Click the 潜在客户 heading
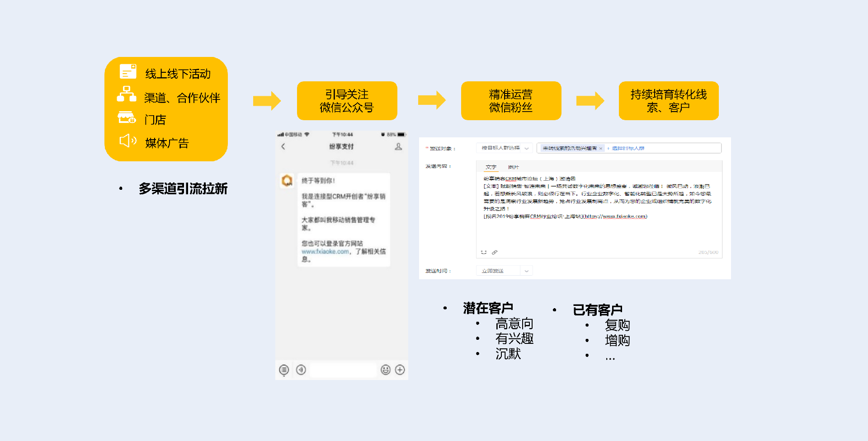Viewport: 868px width, 441px height. [488, 308]
